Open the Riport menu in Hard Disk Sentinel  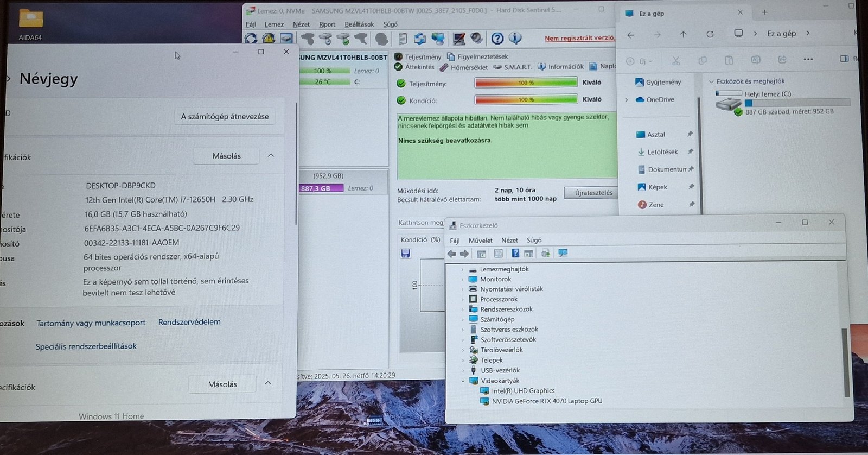point(327,24)
